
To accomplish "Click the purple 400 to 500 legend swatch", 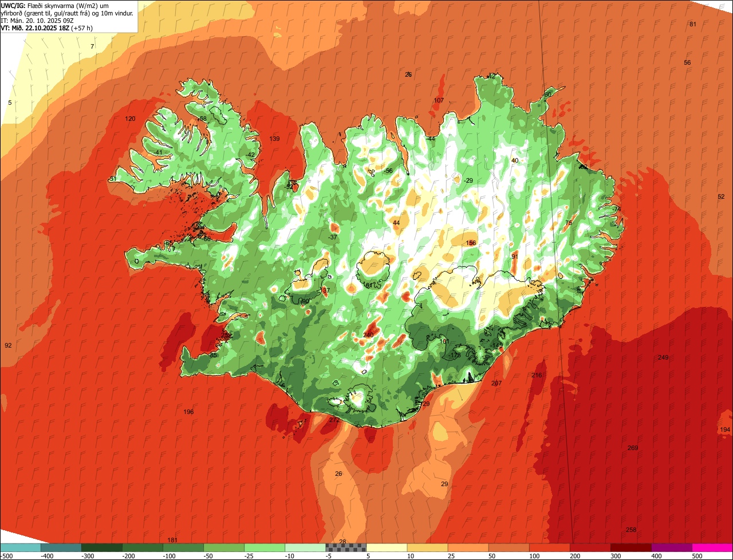I will coord(671,547).
